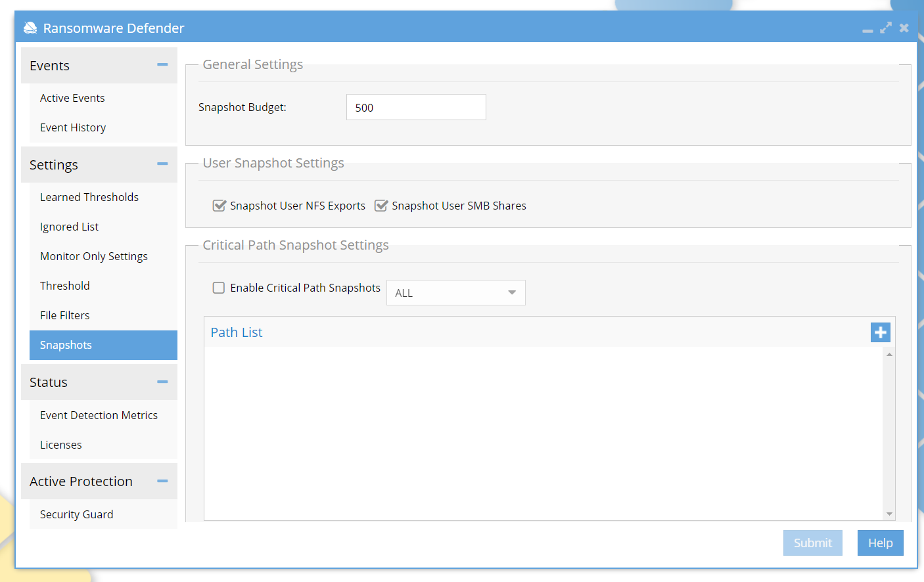Click the User Snapshot Settings group title
The width and height of the screenshot is (924, 582).
point(273,163)
